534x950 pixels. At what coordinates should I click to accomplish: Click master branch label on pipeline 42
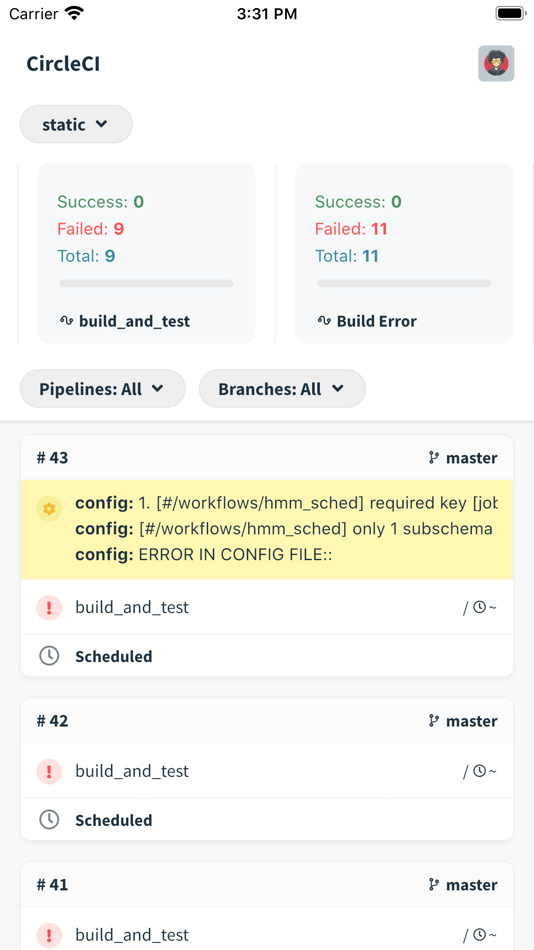point(472,721)
